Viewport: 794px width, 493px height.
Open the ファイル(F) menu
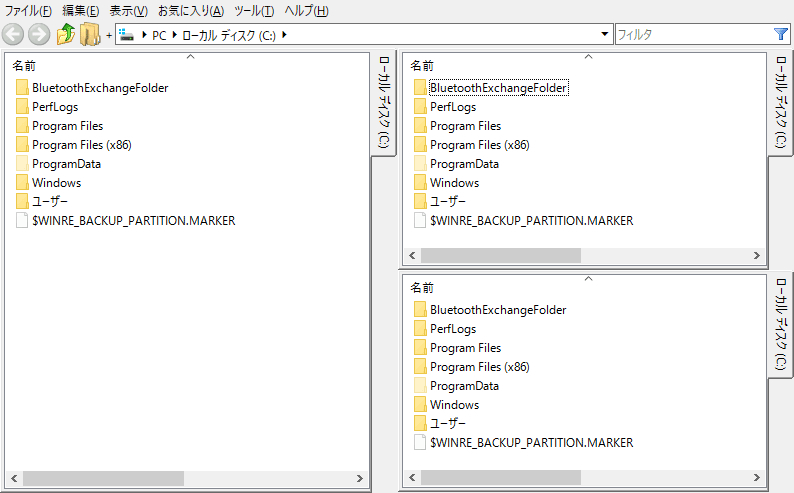tap(28, 11)
